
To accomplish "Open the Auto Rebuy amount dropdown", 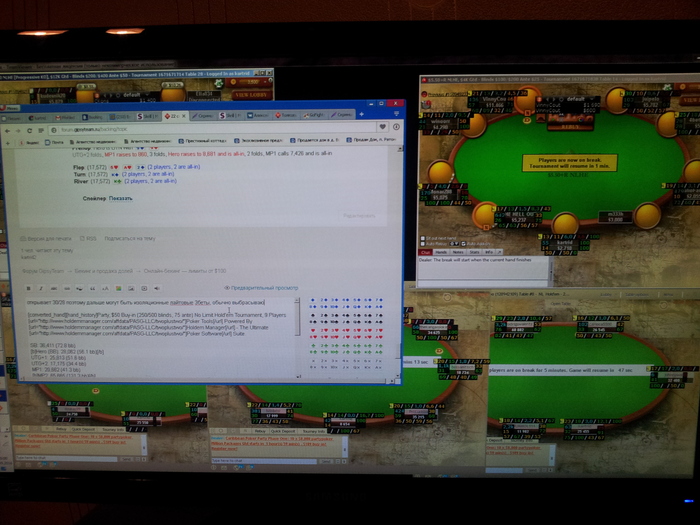I will click(454, 244).
